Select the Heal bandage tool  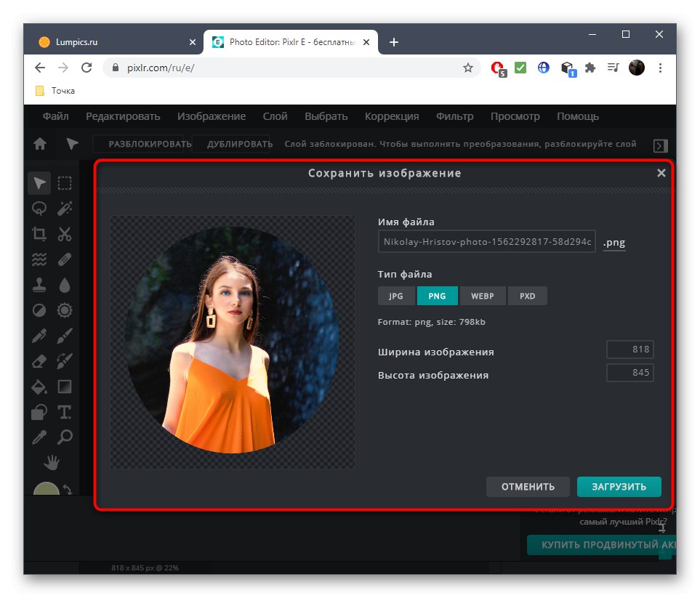point(65,259)
